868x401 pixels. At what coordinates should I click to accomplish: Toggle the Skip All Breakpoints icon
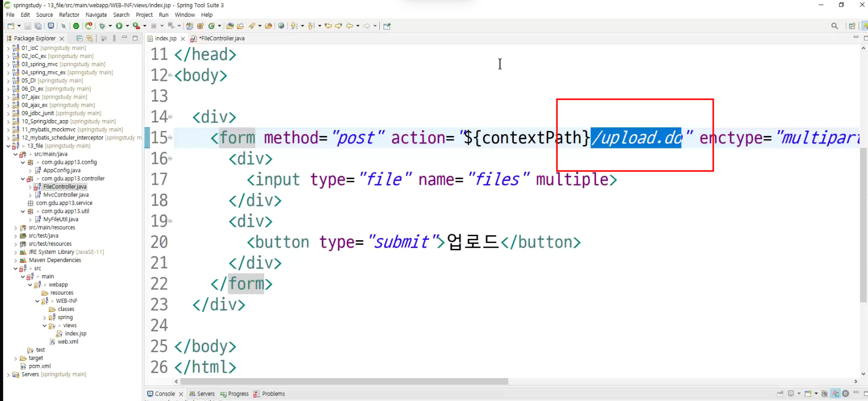[x=64, y=26]
